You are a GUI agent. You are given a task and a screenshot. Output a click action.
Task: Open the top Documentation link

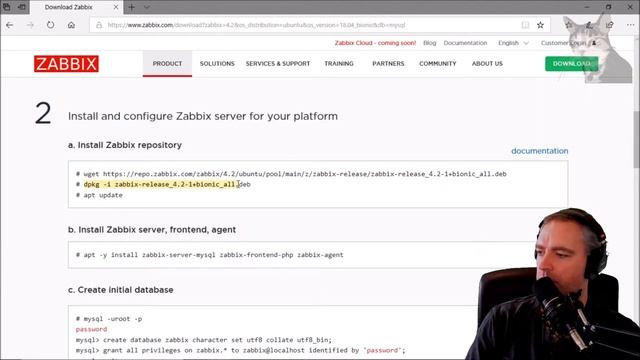pos(465,43)
